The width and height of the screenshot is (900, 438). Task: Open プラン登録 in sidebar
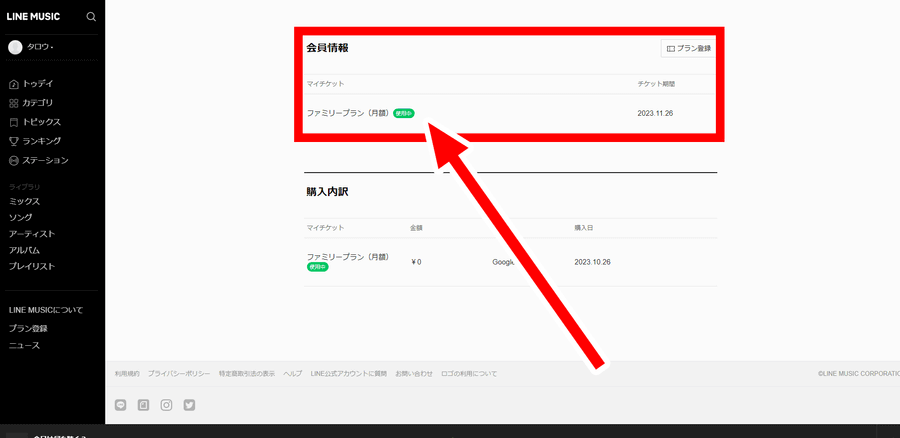pyautogui.click(x=28, y=328)
